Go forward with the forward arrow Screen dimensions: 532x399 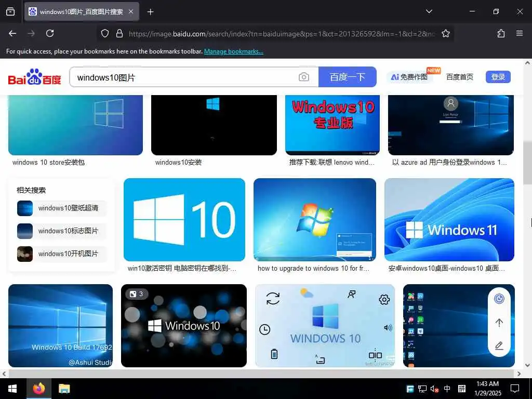tap(31, 33)
